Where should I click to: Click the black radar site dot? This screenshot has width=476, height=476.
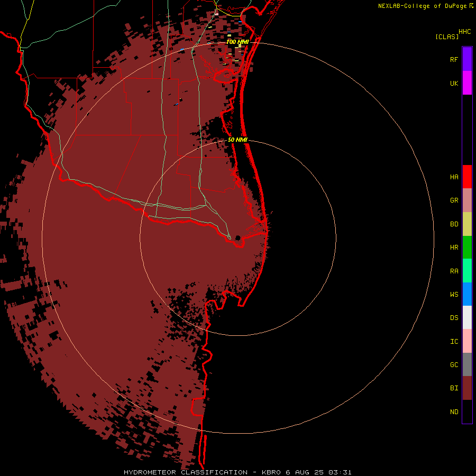pyautogui.click(x=238, y=237)
